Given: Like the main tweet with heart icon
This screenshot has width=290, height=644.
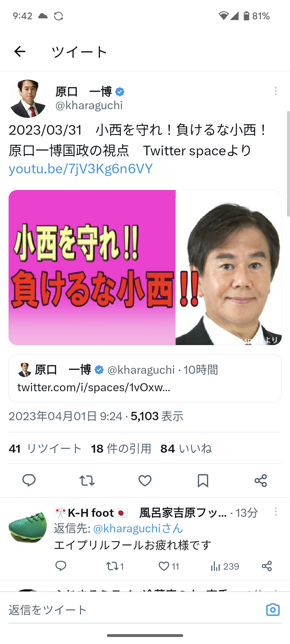Looking at the screenshot, I should (145, 480).
